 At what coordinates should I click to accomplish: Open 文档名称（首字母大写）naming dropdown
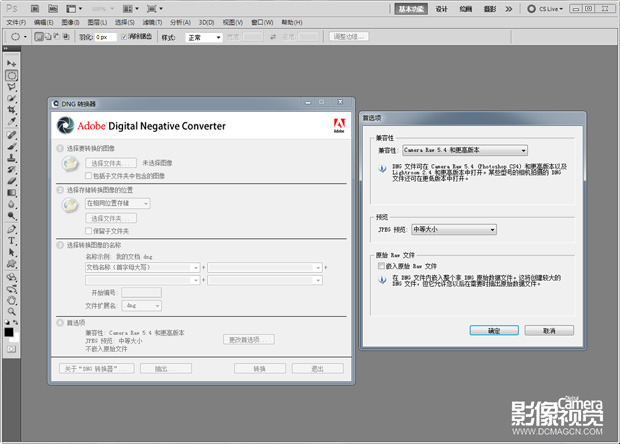(142, 268)
